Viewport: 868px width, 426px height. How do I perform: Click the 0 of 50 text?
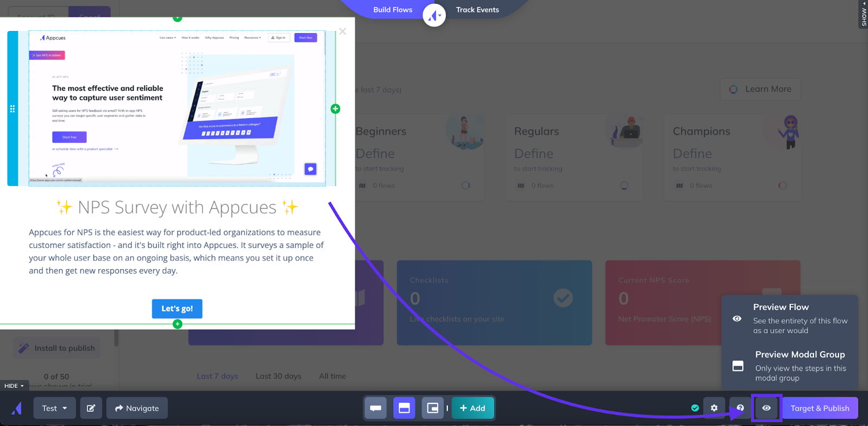pos(56,377)
